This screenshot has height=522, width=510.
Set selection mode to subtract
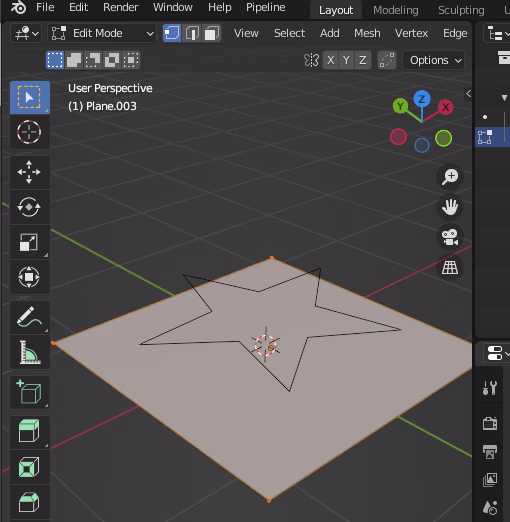(93, 60)
